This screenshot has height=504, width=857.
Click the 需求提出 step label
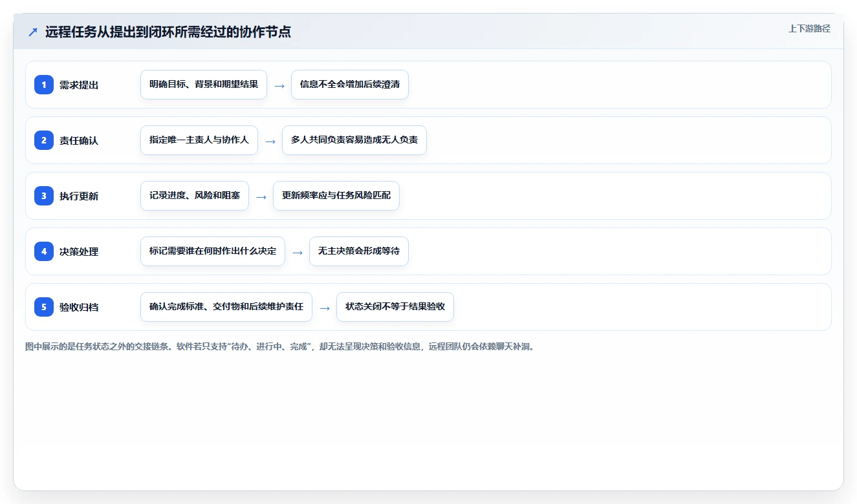click(79, 85)
